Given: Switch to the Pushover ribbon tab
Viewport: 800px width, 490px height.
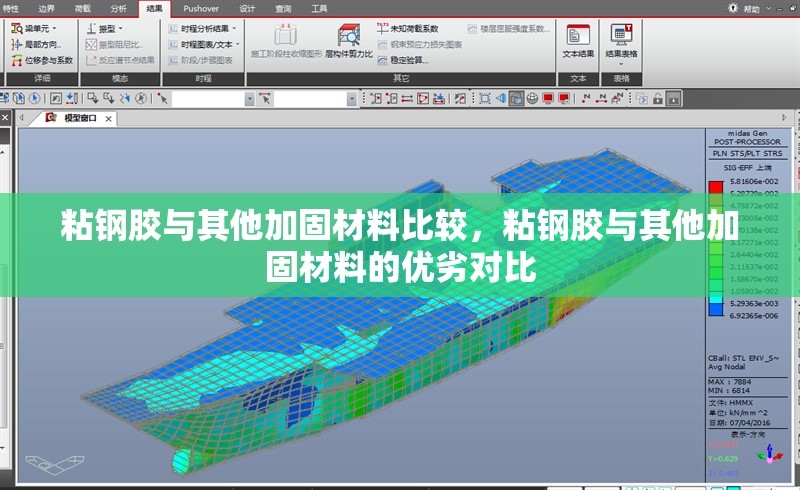Looking at the screenshot, I should point(201,9).
